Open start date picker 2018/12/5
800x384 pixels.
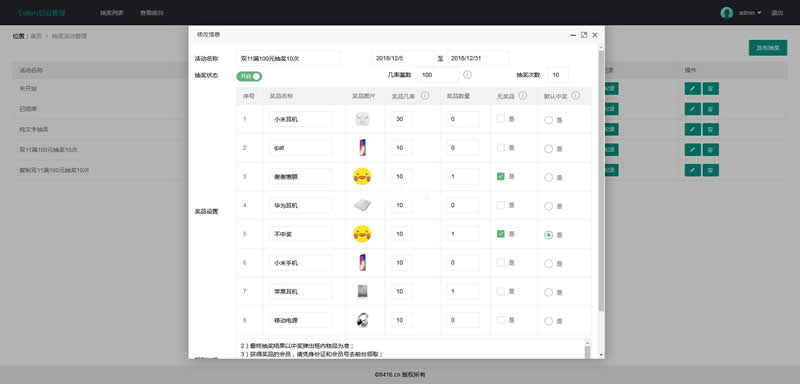403,58
